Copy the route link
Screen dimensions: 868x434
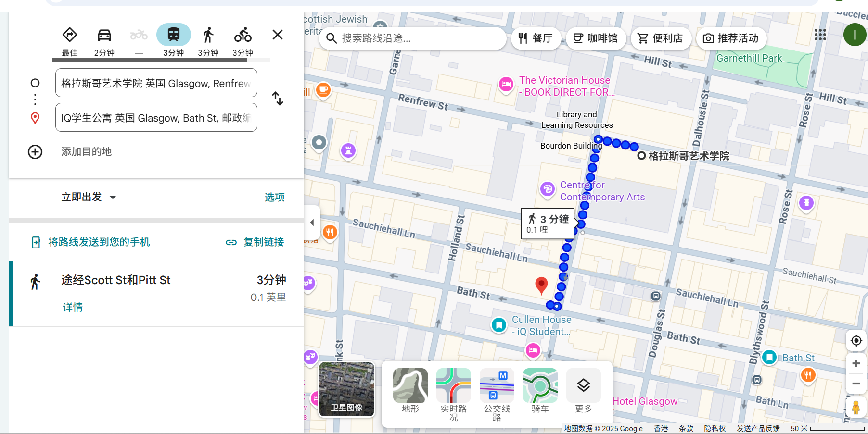[255, 242]
